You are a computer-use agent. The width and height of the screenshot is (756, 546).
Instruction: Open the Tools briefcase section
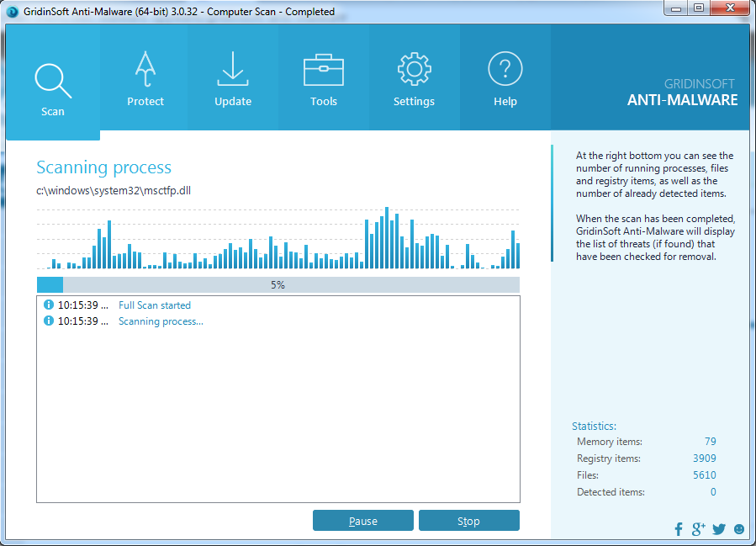(323, 71)
